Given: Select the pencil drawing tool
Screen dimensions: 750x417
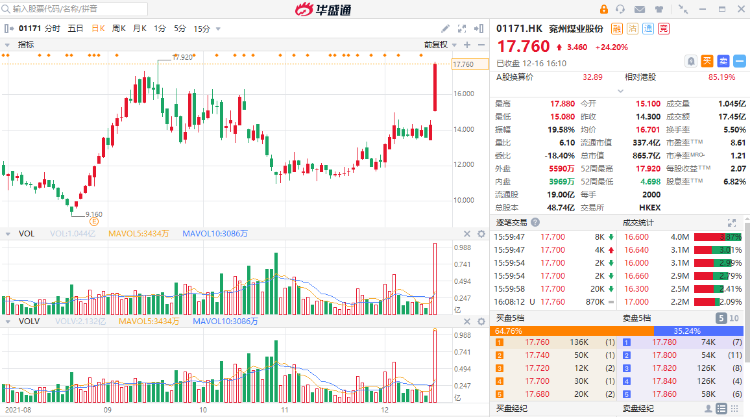Looking at the screenshot, I should 445,29.
